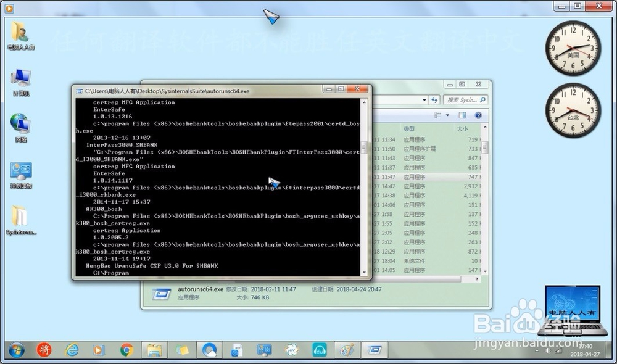Select the file row sized 719 K
Screen dimensions: 617x364
tap(426, 139)
